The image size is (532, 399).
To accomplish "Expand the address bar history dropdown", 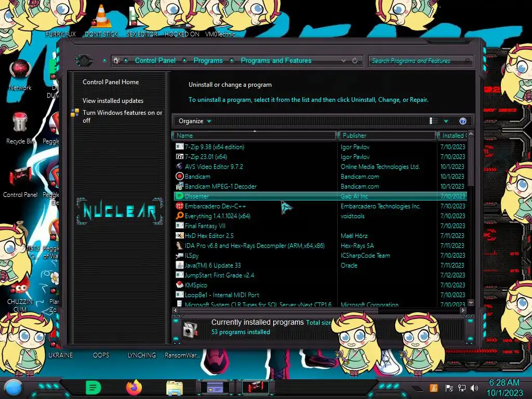I will pyautogui.click(x=344, y=61).
